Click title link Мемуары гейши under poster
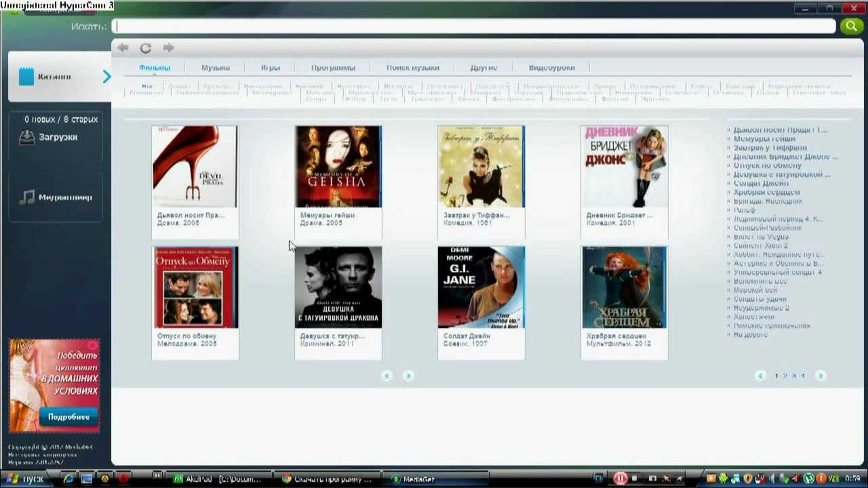The height and width of the screenshot is (488, 868). tap(328, 215)
